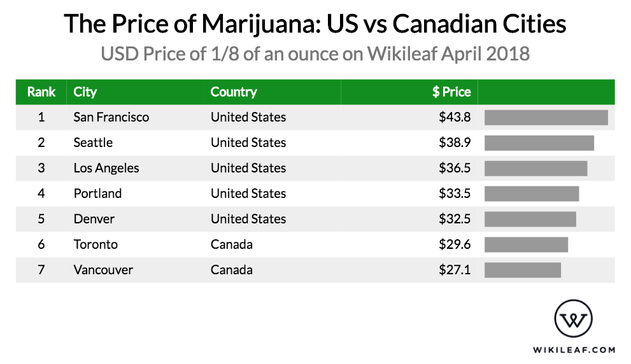Screen dimensions: 631x364
Task: Select the $ Price column header
Action: pyautogui.click(x=451, y=92)
